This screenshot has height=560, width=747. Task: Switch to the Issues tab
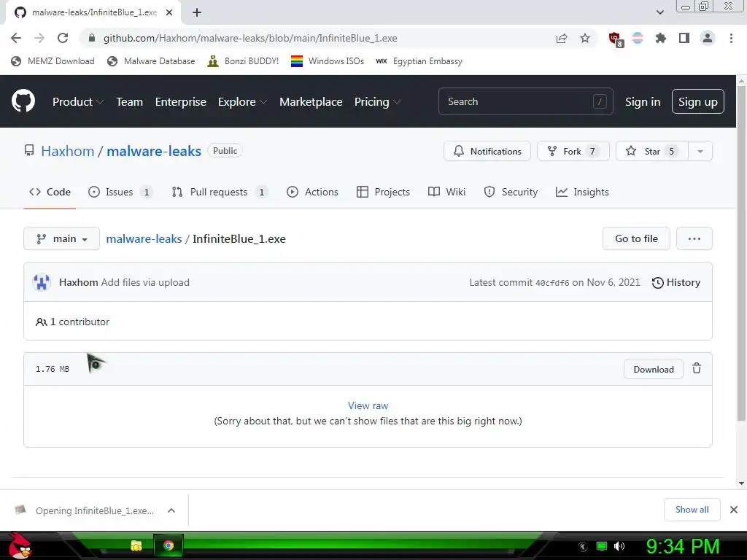[x=120, y=192]
